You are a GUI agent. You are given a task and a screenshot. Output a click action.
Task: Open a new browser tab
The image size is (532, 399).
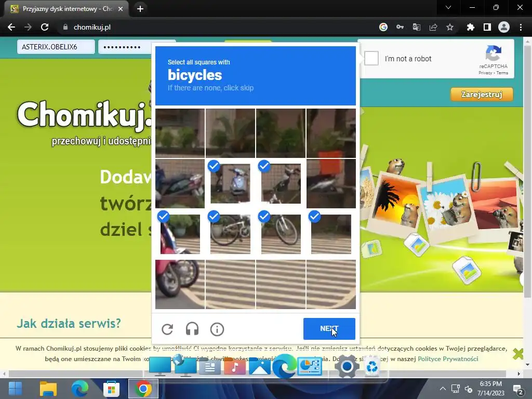(140, 9)
